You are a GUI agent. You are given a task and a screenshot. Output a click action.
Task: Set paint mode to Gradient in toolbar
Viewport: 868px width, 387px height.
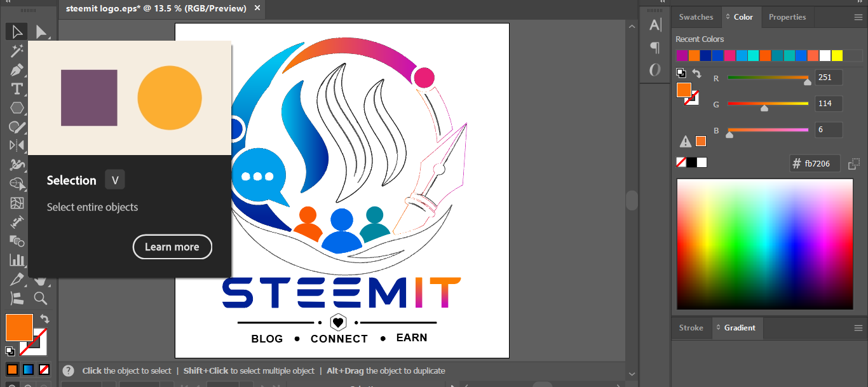[x=29, y=369]
